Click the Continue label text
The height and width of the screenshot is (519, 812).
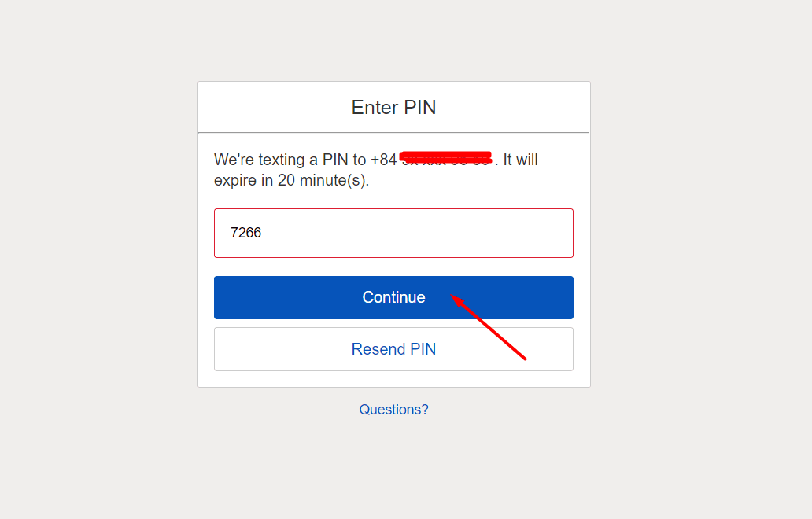point(393,297)
